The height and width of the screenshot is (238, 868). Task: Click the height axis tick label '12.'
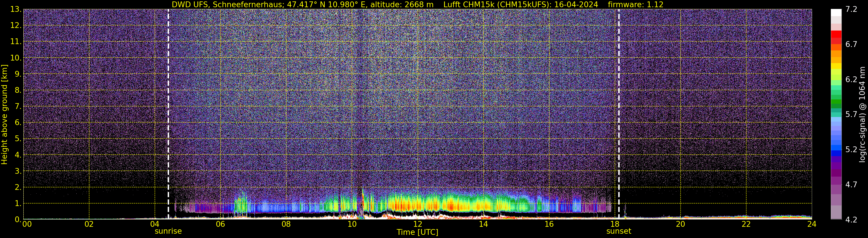coord(16,26)
